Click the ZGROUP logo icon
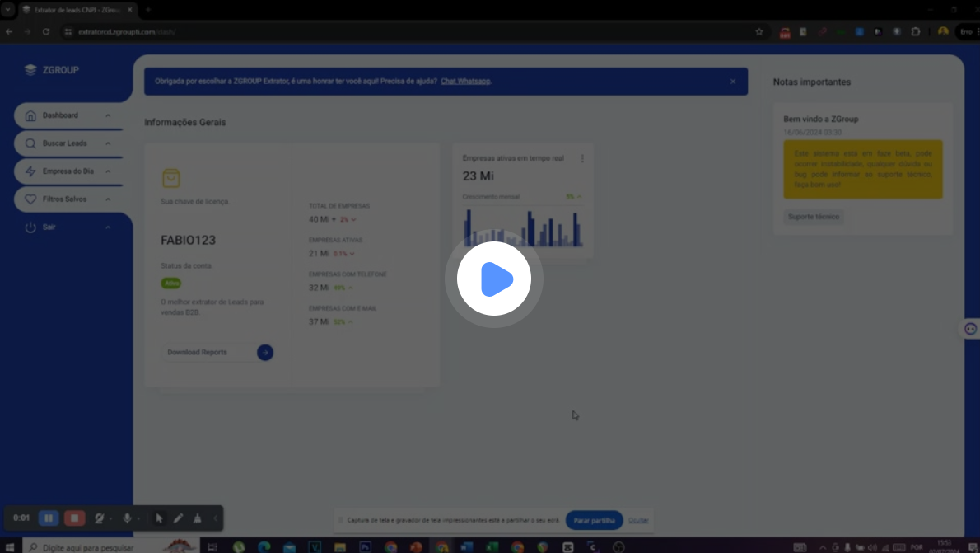 [x=30, y=69]
